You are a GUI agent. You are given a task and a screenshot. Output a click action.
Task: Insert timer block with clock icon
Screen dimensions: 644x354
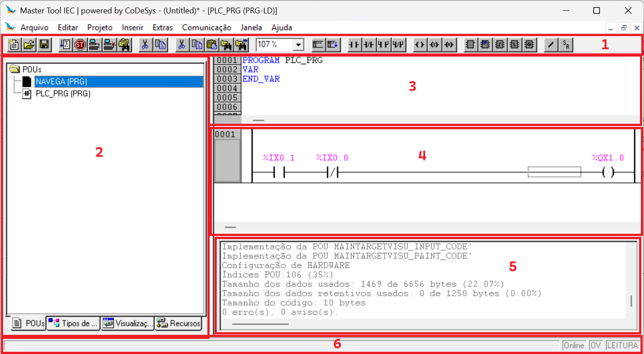529,45
